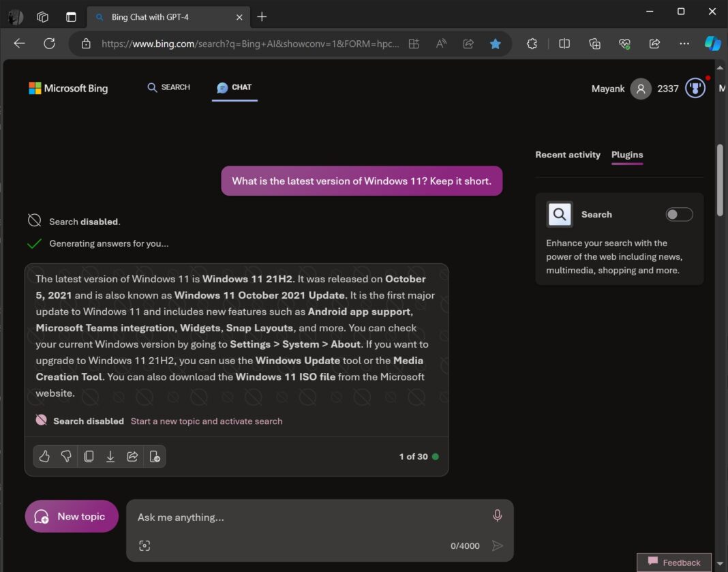Upload an image using the camera icon

tap(145, 545)
